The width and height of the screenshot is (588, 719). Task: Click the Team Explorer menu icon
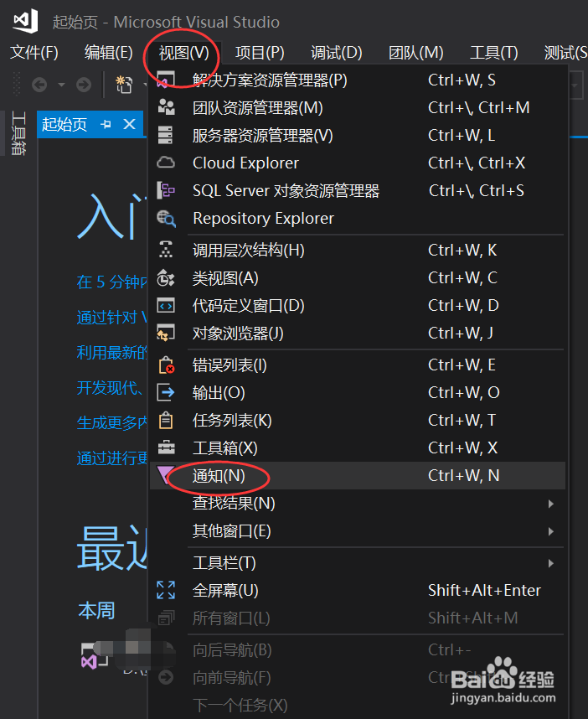tap(166, 108)
